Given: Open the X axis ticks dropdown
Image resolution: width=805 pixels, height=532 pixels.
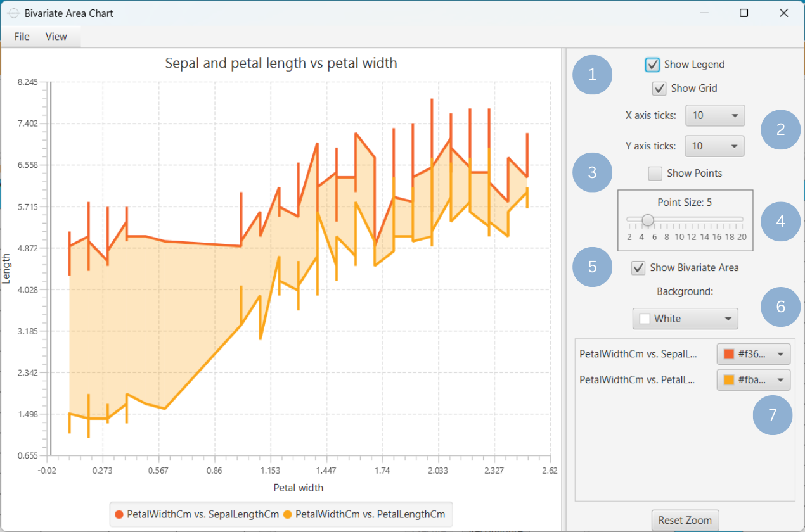Looking at the screenshot, I should (x=714, y=116).
